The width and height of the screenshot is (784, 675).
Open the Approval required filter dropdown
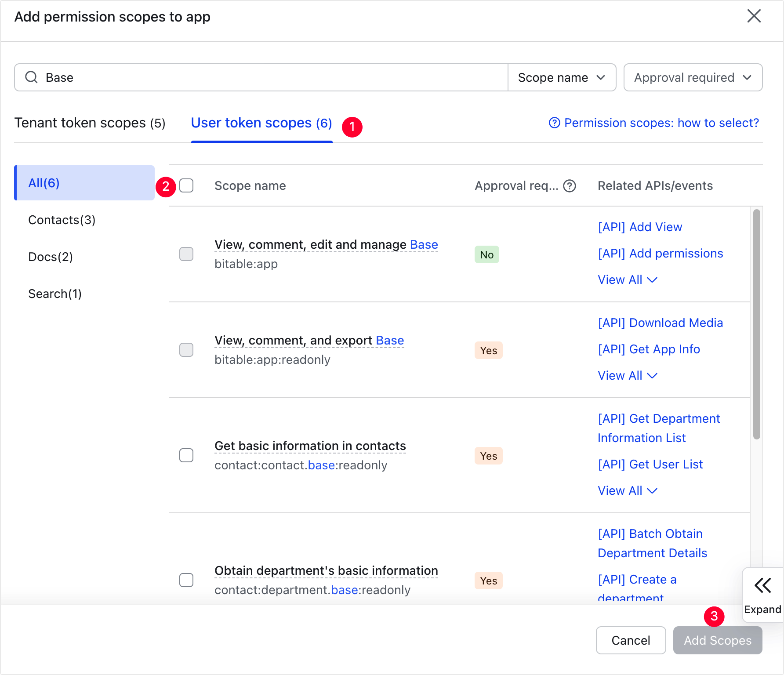(693, 77)
